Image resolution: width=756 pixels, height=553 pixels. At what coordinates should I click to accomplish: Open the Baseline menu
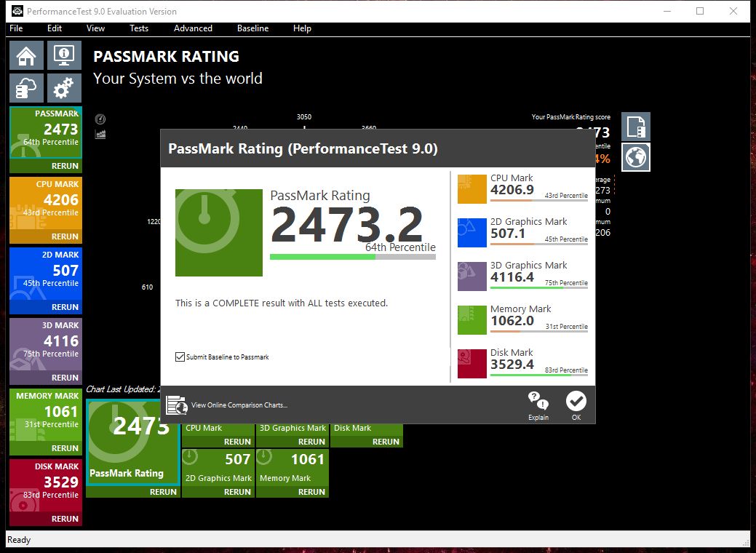[252, 28]
